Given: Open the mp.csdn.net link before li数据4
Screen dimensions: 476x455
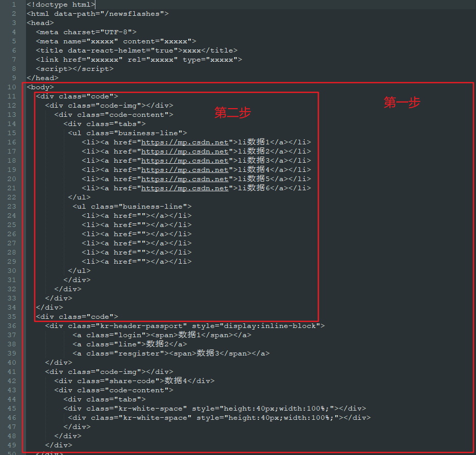Looking at the screenshot, I should click(185, 170).
